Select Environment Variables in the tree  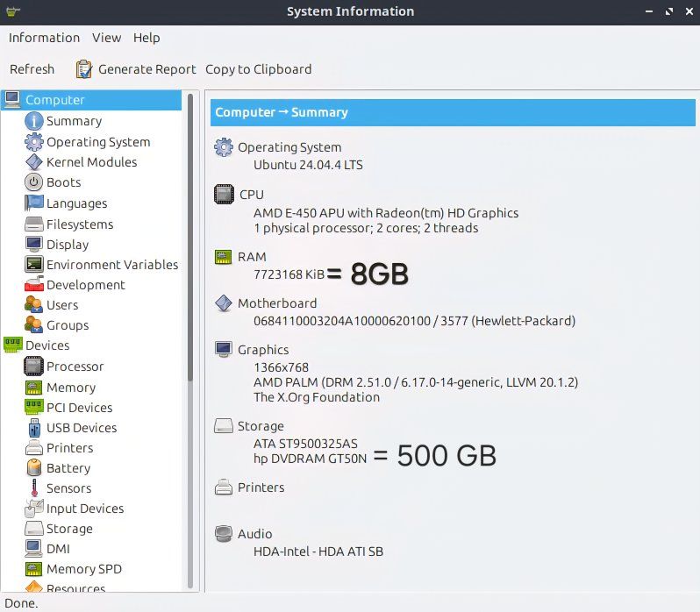point(111,265)
